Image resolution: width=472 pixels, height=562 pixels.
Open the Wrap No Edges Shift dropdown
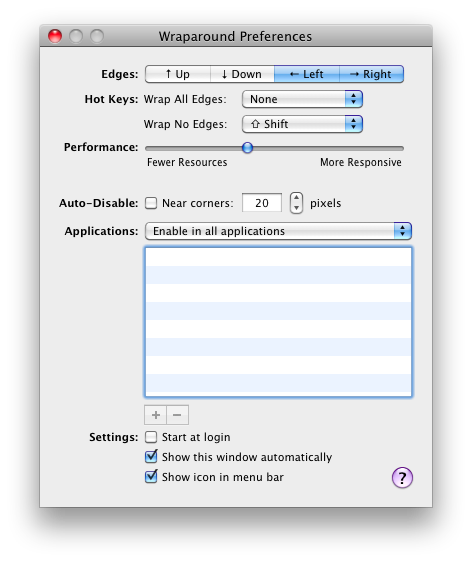(x=302, y=124)
